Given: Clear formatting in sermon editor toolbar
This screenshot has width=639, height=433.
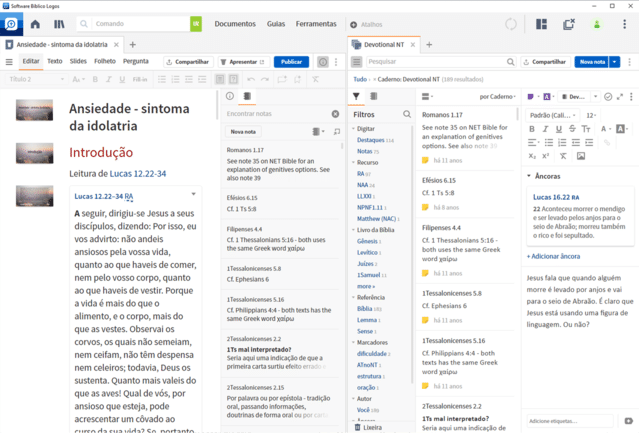Looking at the screenshot, I should click(x=315, y=79).
